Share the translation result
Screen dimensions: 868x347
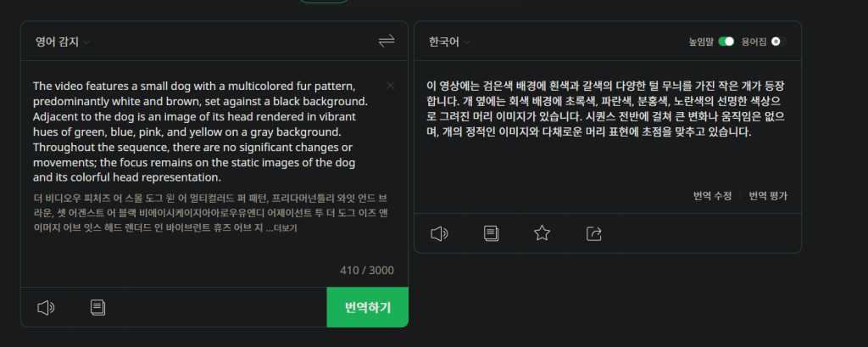click(593, 233)
